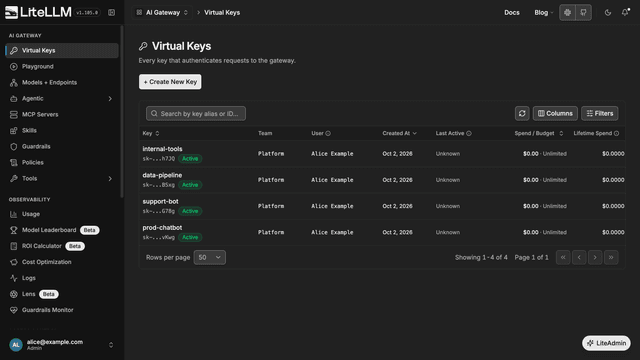
Task: Open prod-chatbot key details
Action: click(162, 227)
